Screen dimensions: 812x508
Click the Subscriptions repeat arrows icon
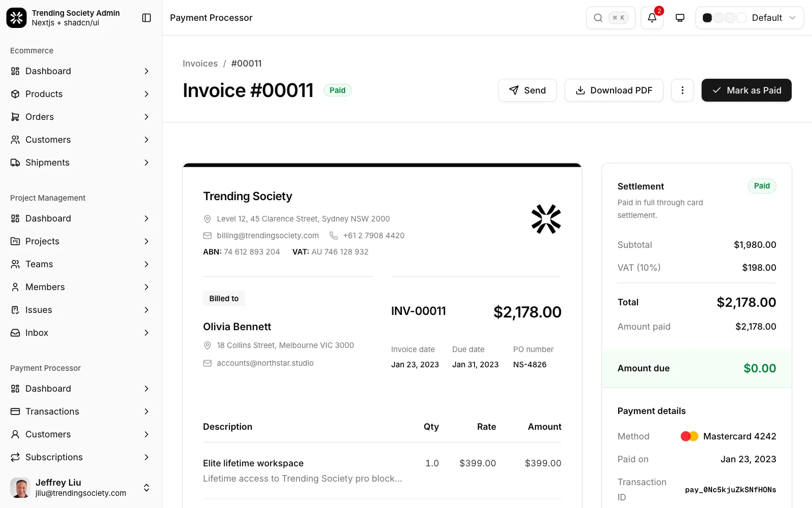point(15,457)
